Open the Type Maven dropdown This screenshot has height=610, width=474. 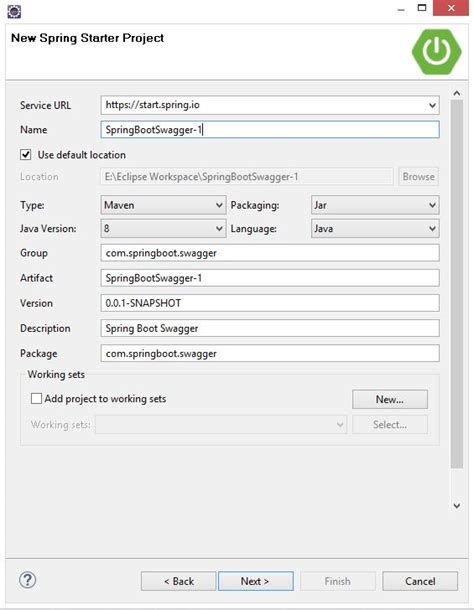pos(163,205)
